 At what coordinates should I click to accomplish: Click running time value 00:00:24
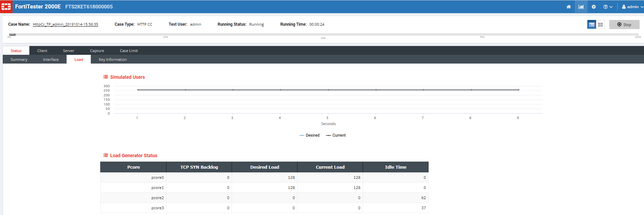click(317, 24)
